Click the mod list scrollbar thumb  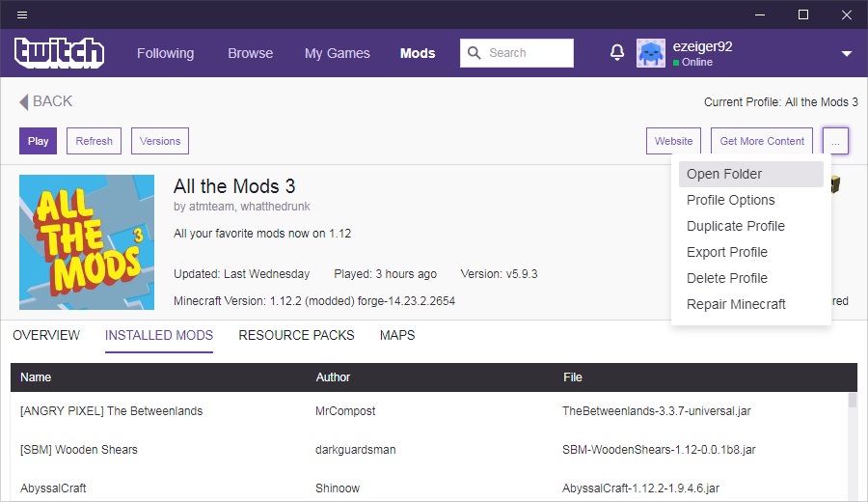[853, 400]
